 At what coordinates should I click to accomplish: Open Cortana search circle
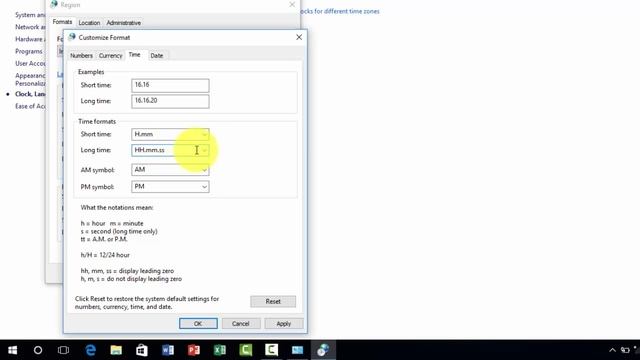pyautogui.click(x=38, y=350)
